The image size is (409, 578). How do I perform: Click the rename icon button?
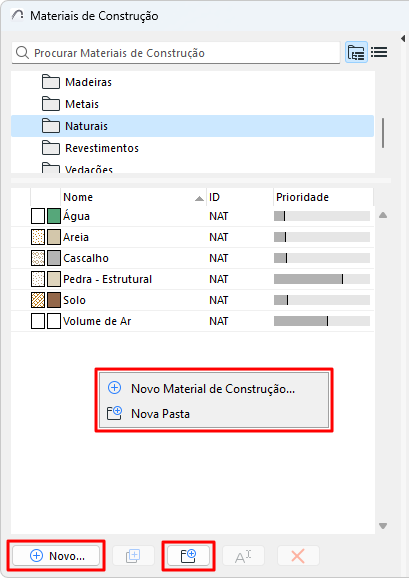(x=243, y=556)
